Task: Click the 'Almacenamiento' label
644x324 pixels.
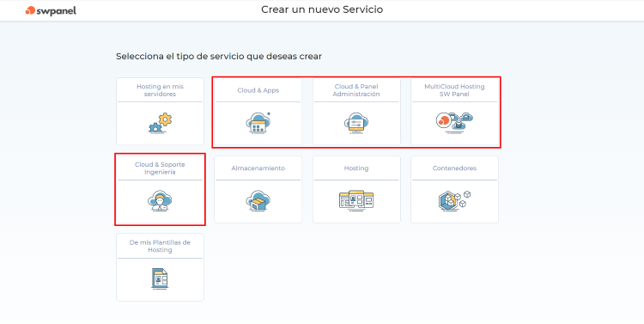Action: pyautogui.click(x=258, y=168)
